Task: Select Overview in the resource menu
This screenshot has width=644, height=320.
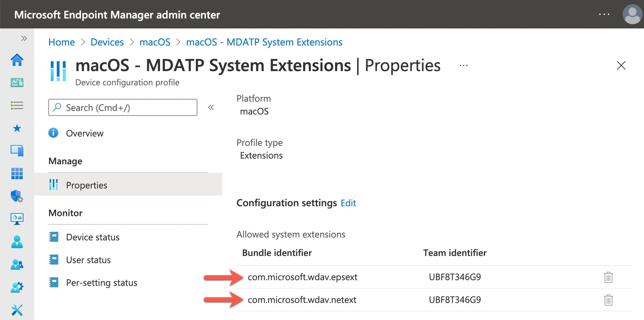Action: click(x=84, y=133)
